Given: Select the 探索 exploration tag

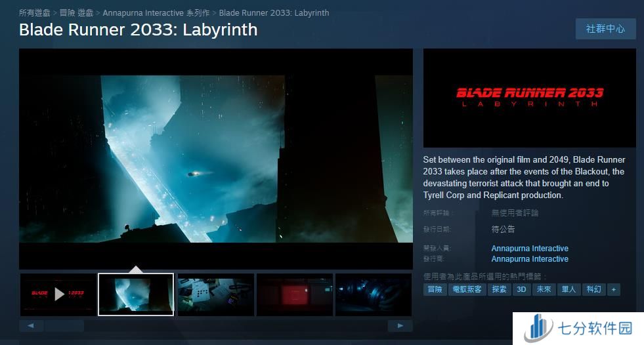Looking at the screenshot, I should (499, 289).
